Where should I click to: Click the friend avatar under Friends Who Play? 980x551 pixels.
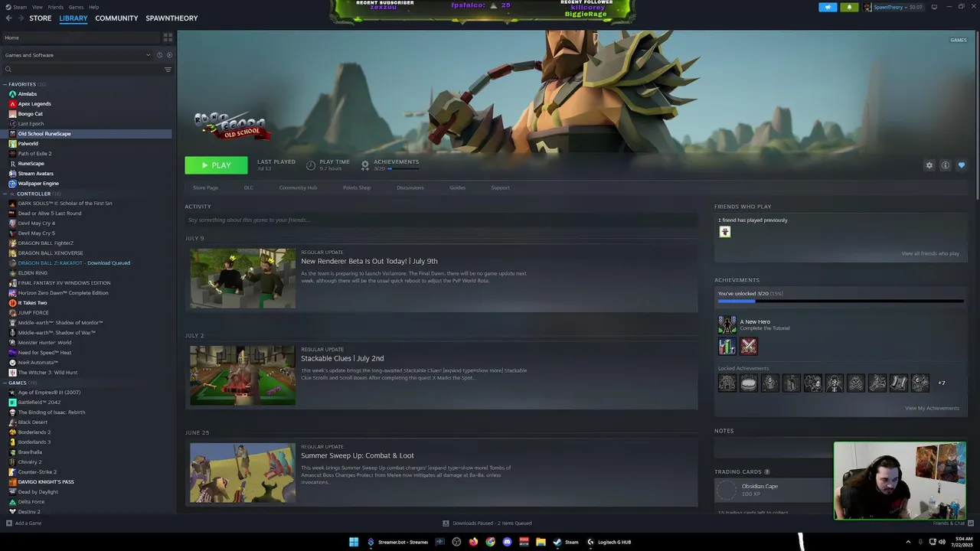725,232
